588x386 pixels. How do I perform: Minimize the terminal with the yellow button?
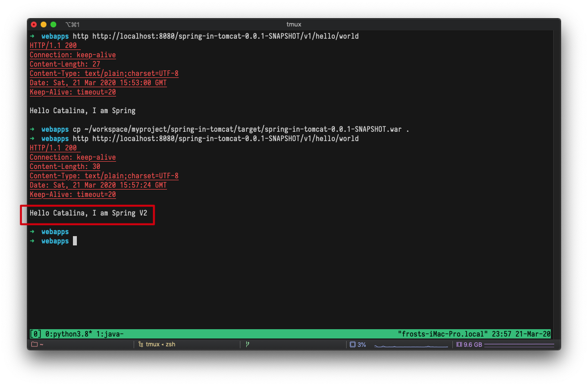[x=44, y=24]
